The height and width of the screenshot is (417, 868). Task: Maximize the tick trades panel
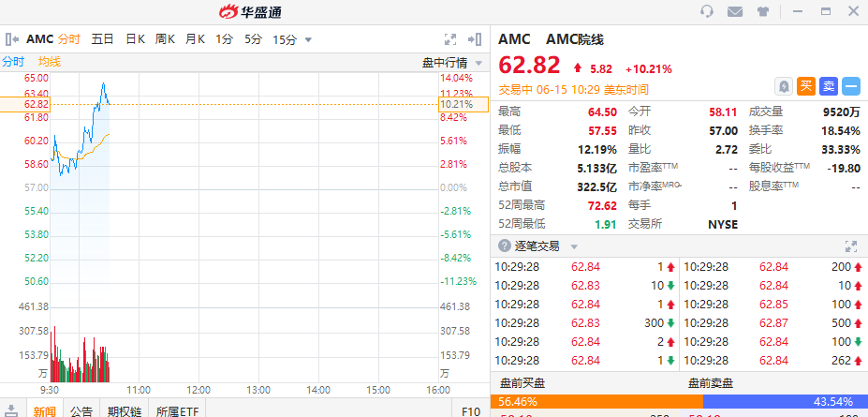pyautogui.click(x=850, y=246)
